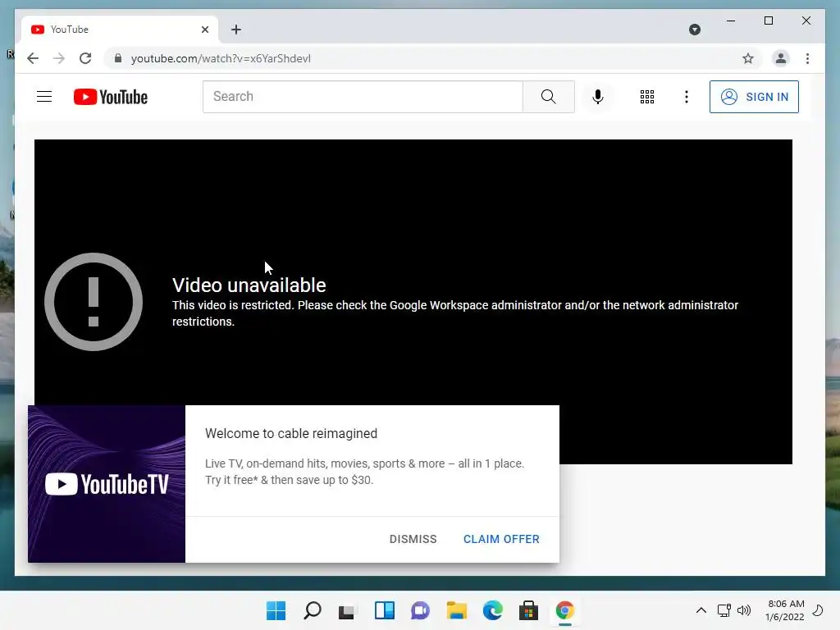Open Chrome's three-dot menu
Screen dimensions: 840x630
pyautogui.click(x=807, y=58)
